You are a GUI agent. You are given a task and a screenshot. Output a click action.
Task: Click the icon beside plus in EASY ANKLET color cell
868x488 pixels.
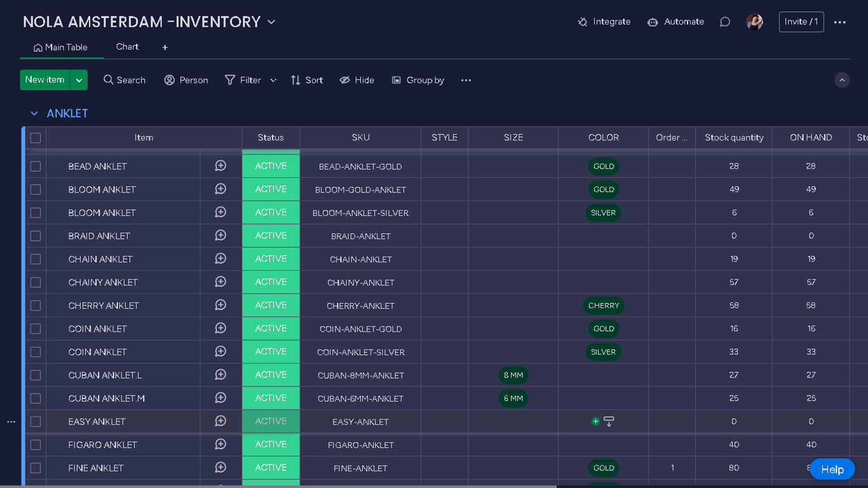(609, 421)
